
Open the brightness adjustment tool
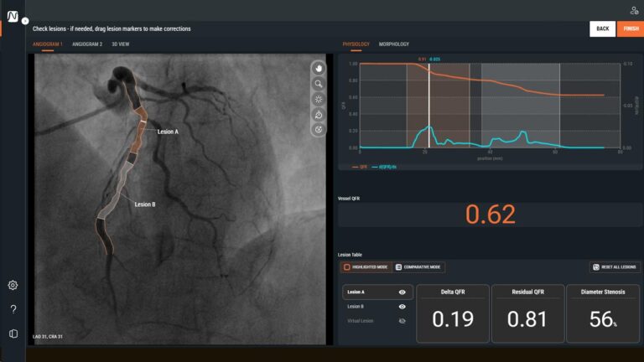point(319,99)
